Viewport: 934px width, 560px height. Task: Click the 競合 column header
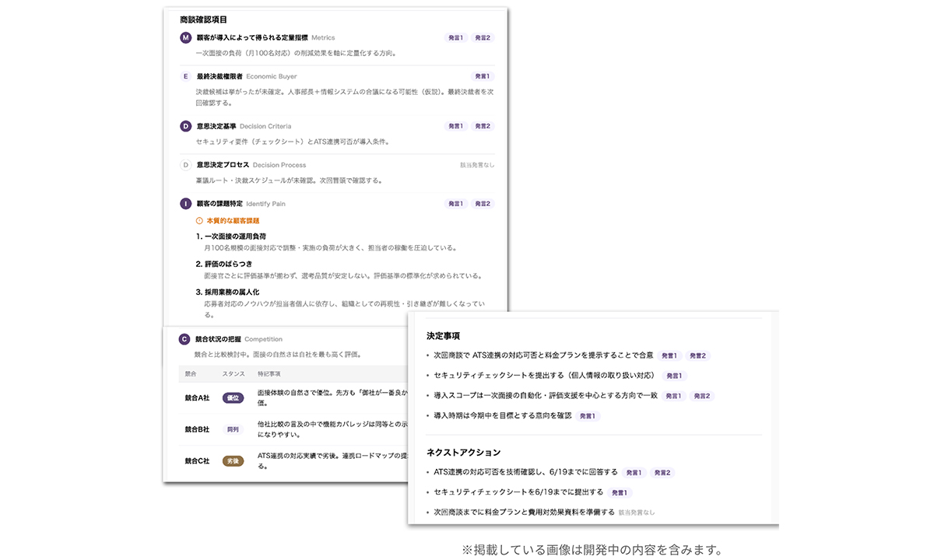(191, 374)
